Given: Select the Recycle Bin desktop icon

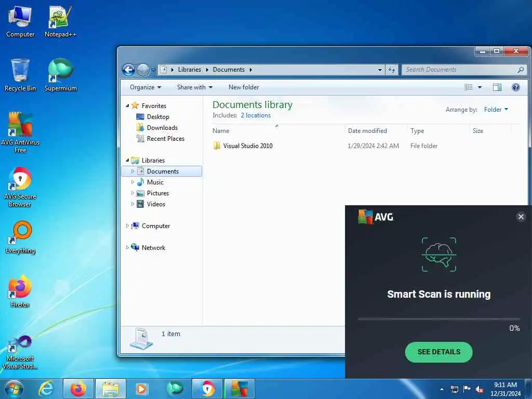Looking at the screenshot, I should pos(20,75).
